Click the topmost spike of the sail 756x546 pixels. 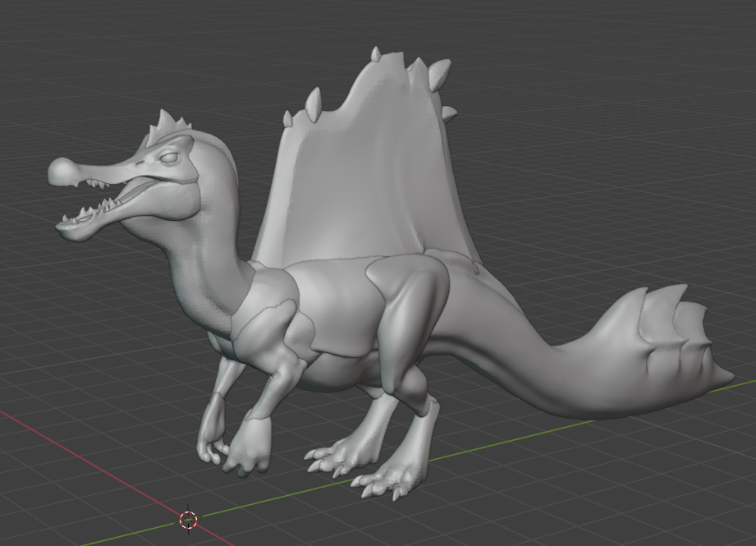(377, 54)
